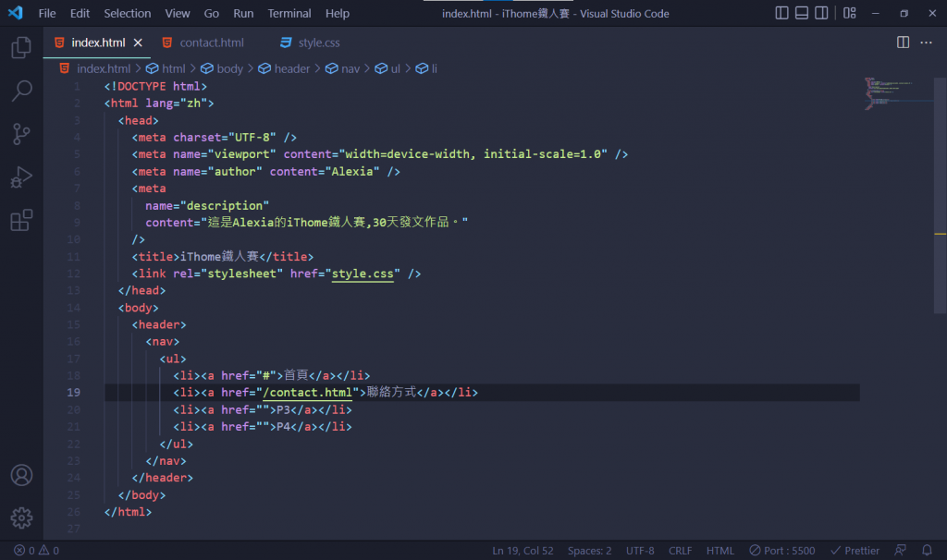
Task: Click the feedback icon in status bar
Action: (x=900, y=551)
